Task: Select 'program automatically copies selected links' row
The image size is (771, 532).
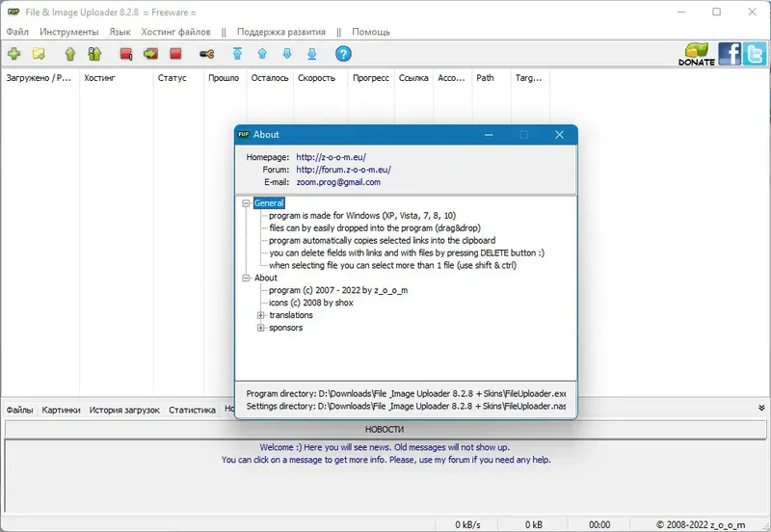Action: pyautogui.click(x=382, y=240)
